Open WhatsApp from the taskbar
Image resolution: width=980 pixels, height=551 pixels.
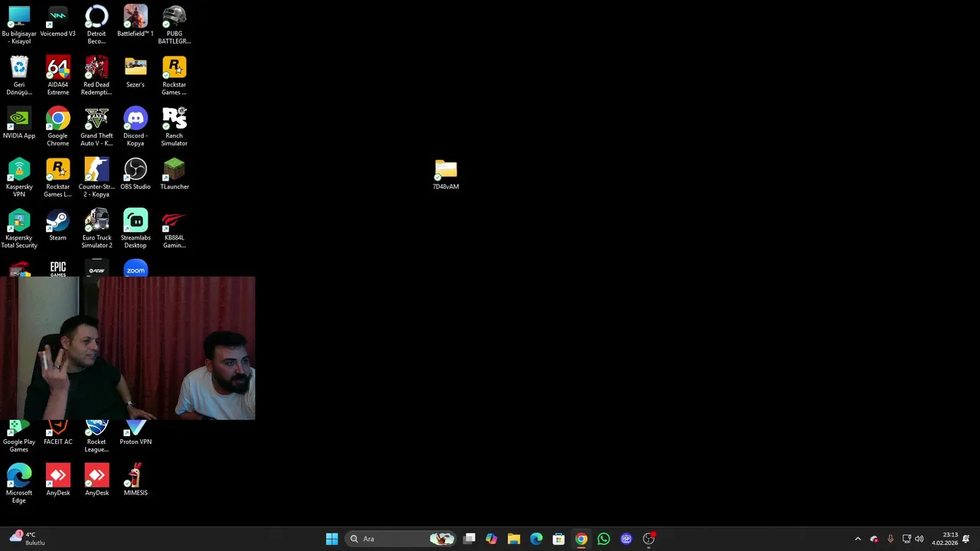tap(603, 539)
